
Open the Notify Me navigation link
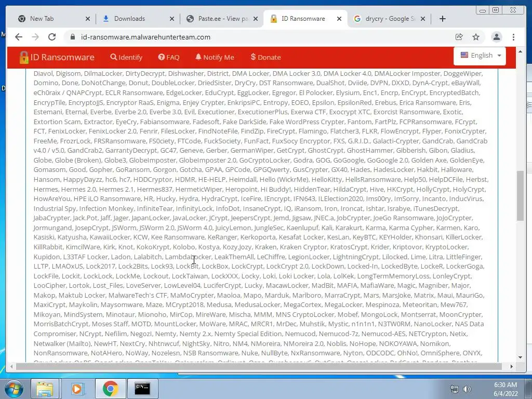click(x=215, y=57)
